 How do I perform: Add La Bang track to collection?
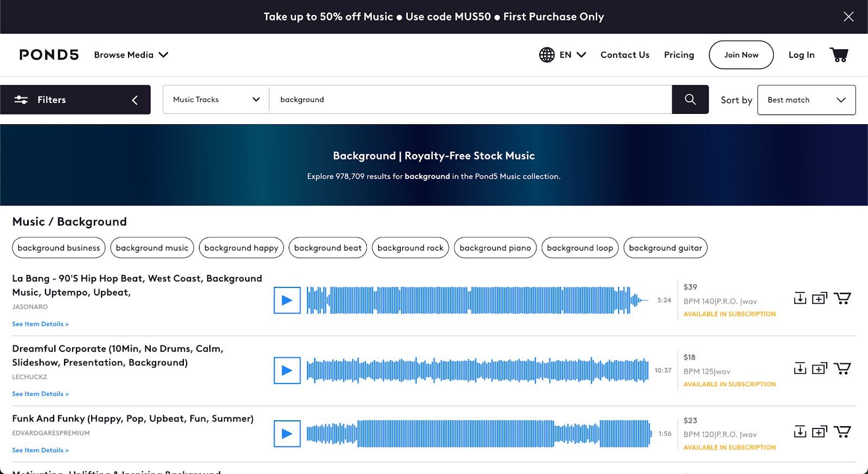[x=820, y=298]
